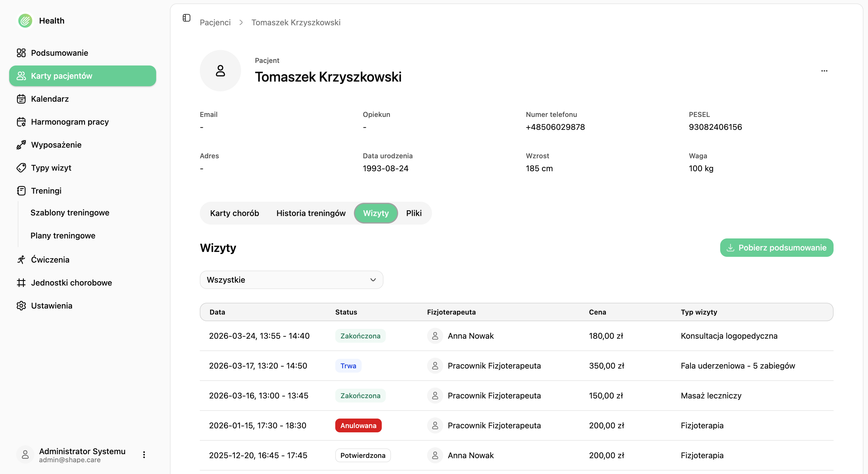868x474 pixels.
Task: Open the Typy wizyt tag icon
Action: [21, 167]
